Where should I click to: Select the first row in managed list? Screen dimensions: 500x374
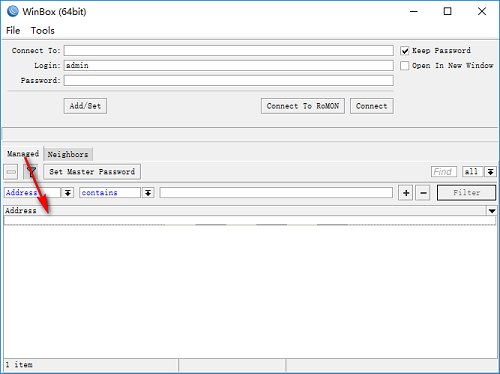[250, 220]
